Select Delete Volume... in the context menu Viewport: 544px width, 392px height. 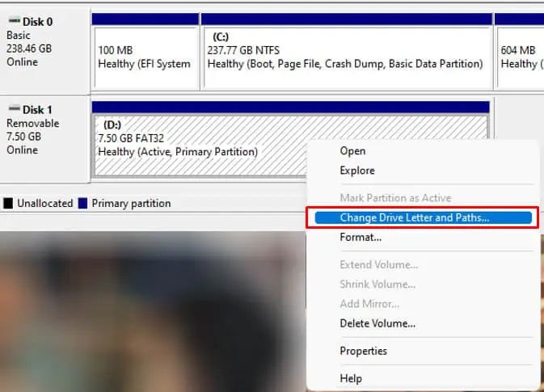click(x=377, y=323)
